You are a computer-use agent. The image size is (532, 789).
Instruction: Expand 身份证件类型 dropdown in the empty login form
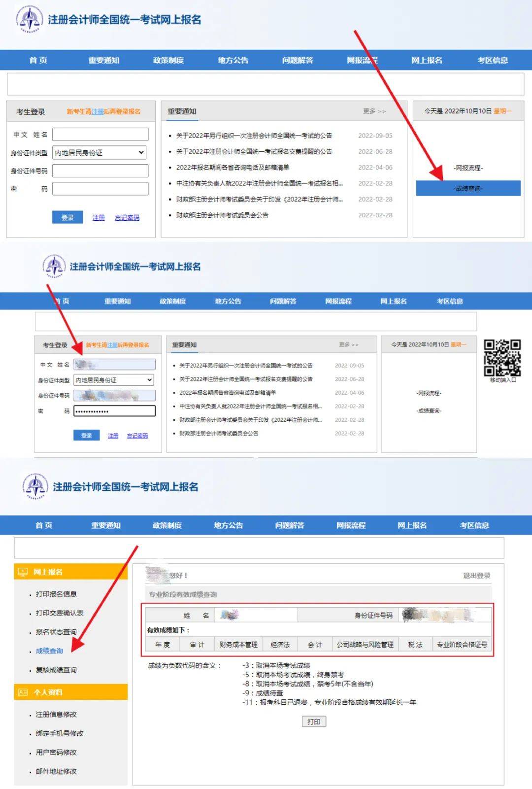[100, 153]
